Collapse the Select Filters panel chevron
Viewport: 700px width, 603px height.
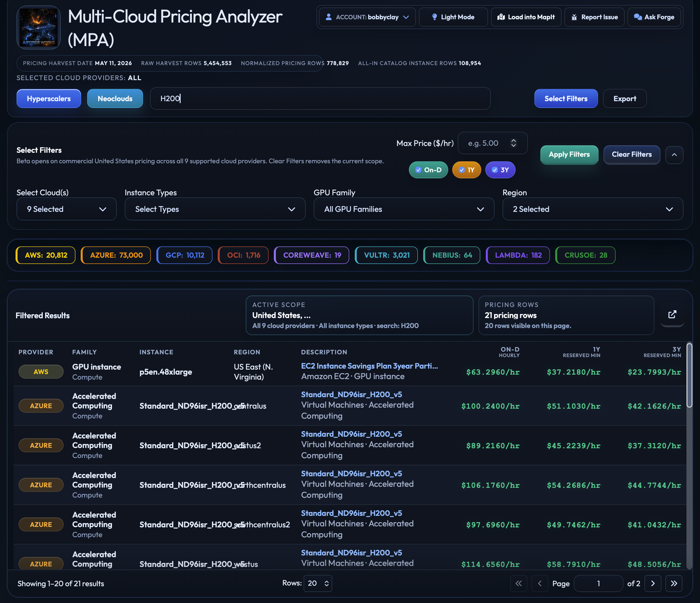(x=674, y=155)
